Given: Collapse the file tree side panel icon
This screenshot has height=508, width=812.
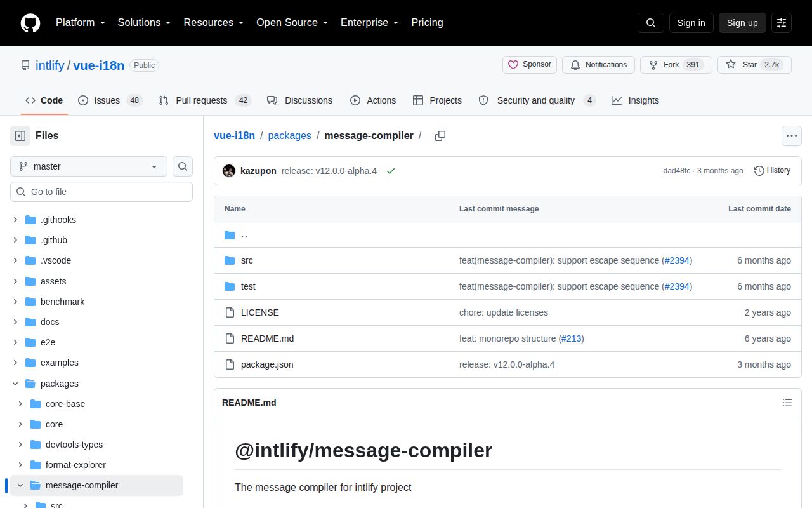Looking at the screenshot, I should (20, 136).
